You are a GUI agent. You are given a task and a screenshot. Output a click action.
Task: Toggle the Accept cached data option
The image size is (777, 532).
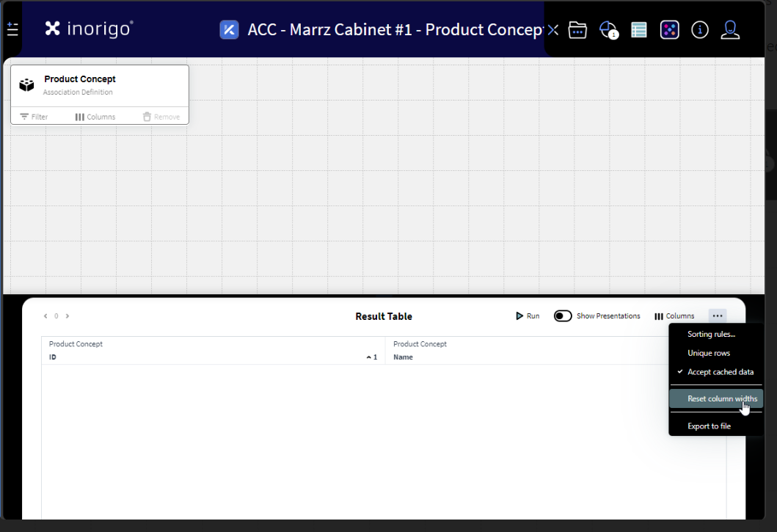coord(720,372)
